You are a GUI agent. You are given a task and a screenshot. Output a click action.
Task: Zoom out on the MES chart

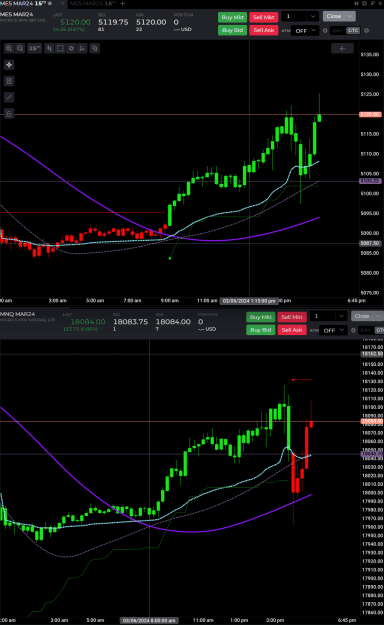20,48
